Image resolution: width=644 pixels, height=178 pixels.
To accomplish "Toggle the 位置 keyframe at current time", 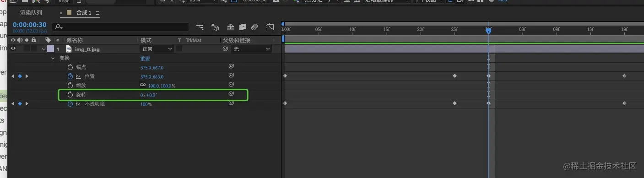I will pos(20,76).
